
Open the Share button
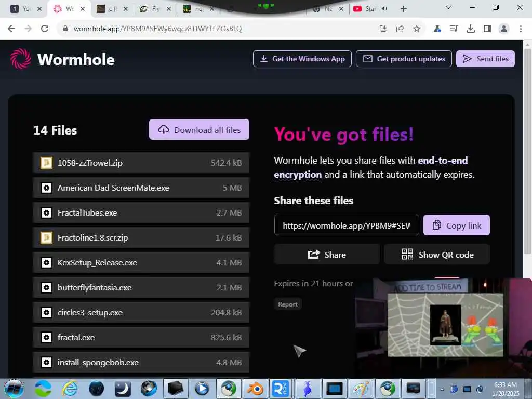pos(327,255)
